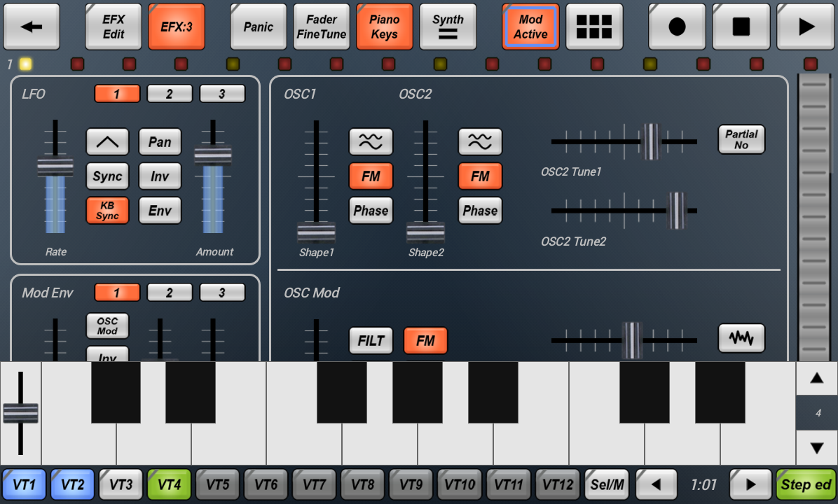
Task: Click the OSC1 waveform shape icon
Action: [x=371, y=141]
